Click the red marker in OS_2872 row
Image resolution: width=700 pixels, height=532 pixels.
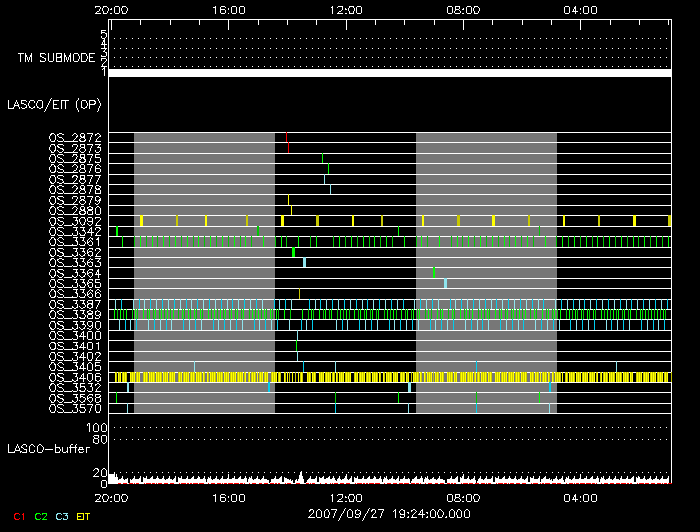click(287, 141)
